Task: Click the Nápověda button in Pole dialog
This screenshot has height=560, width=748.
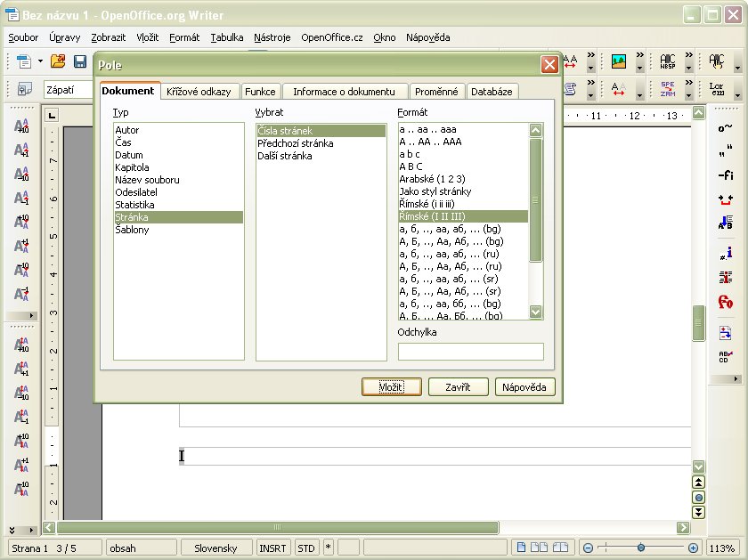Action: [x=524, y=387]
